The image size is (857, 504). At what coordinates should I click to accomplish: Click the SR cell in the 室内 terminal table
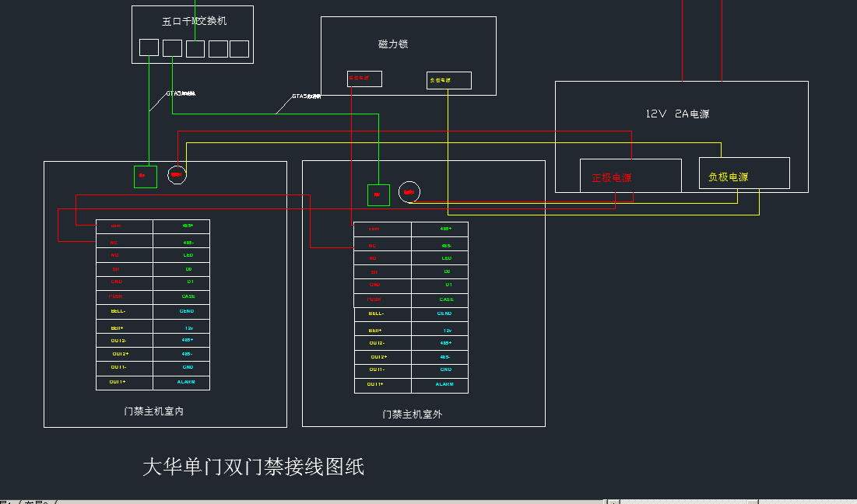[124, 269]
